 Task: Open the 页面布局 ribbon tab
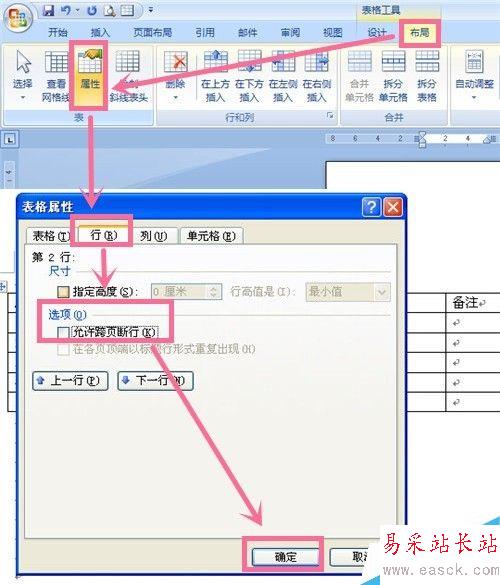[x=153, y=32]
